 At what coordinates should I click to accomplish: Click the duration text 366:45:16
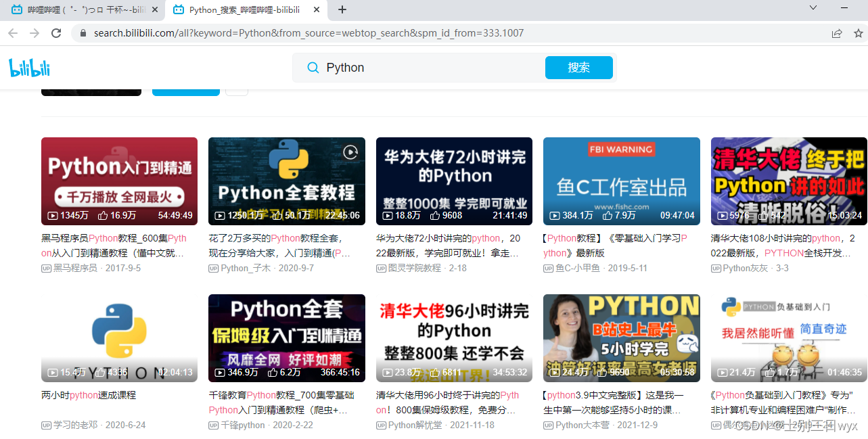click(x=340, y=373)
